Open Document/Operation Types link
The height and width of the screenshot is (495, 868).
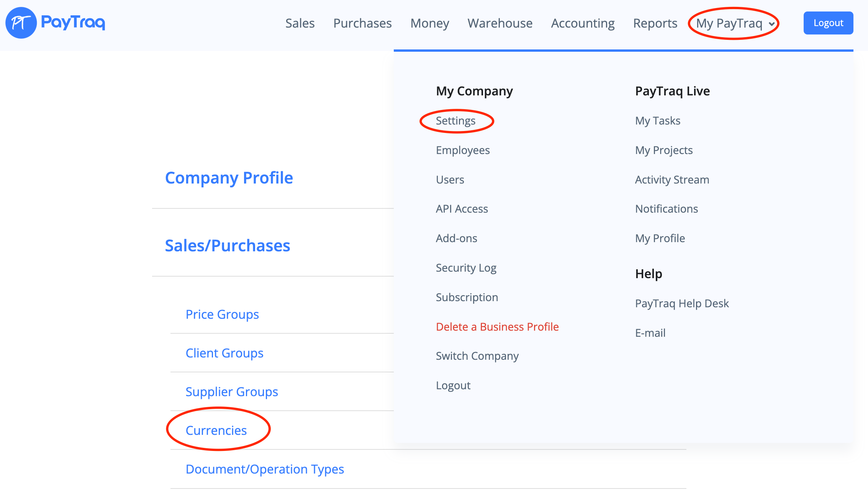coord(265,469)
